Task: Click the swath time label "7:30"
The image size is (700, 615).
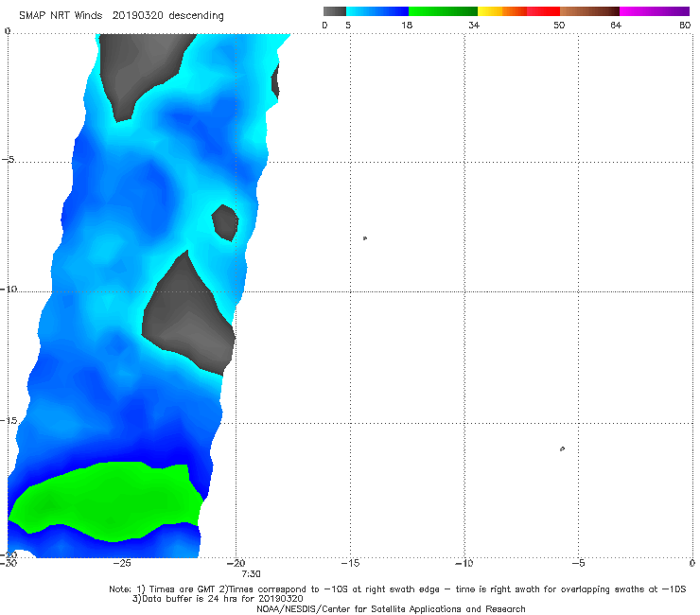Action: tap(251, 574)
